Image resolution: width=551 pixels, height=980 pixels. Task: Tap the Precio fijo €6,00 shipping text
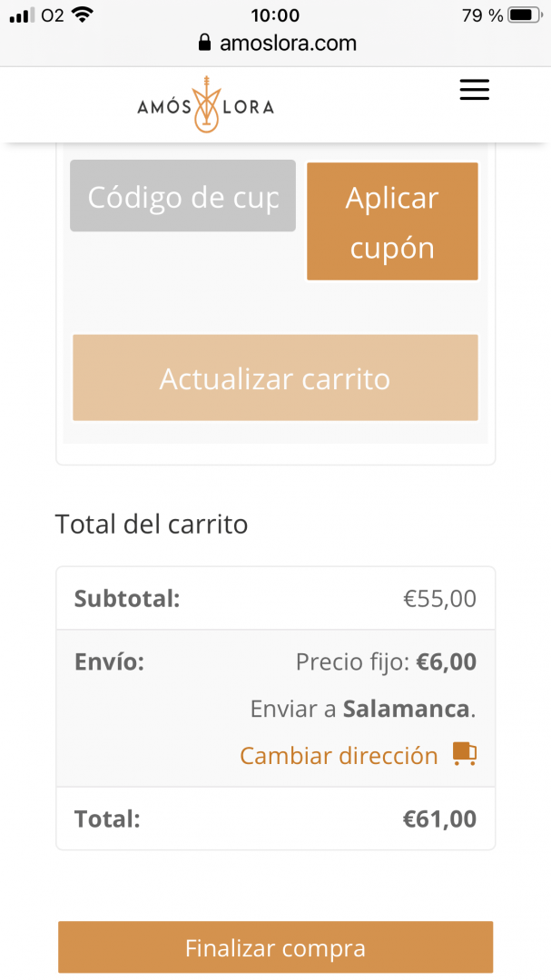tap(386, 661)
